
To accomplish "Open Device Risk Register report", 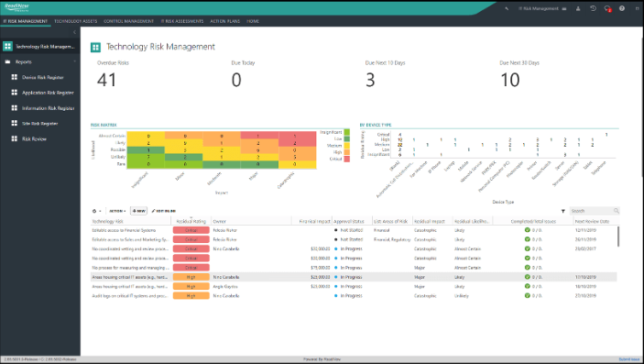I will pyautogui.click(x=43, y=77).
